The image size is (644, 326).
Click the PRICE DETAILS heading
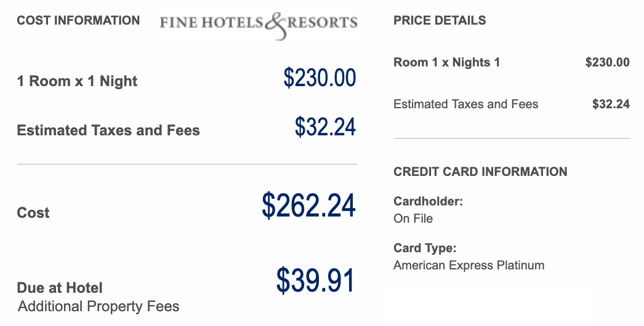pyautogui.click(x=440, y=20)
